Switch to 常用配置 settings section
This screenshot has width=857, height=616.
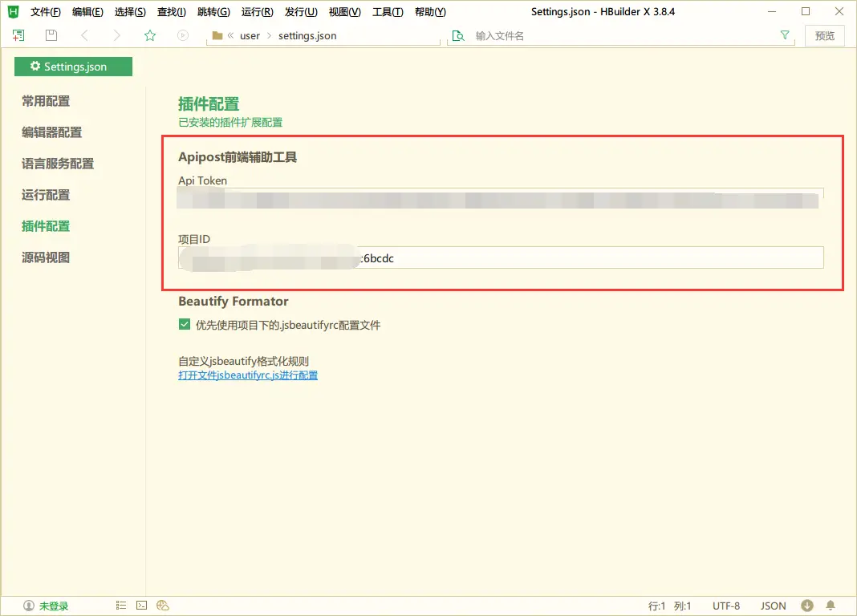(x=46, y=101)
